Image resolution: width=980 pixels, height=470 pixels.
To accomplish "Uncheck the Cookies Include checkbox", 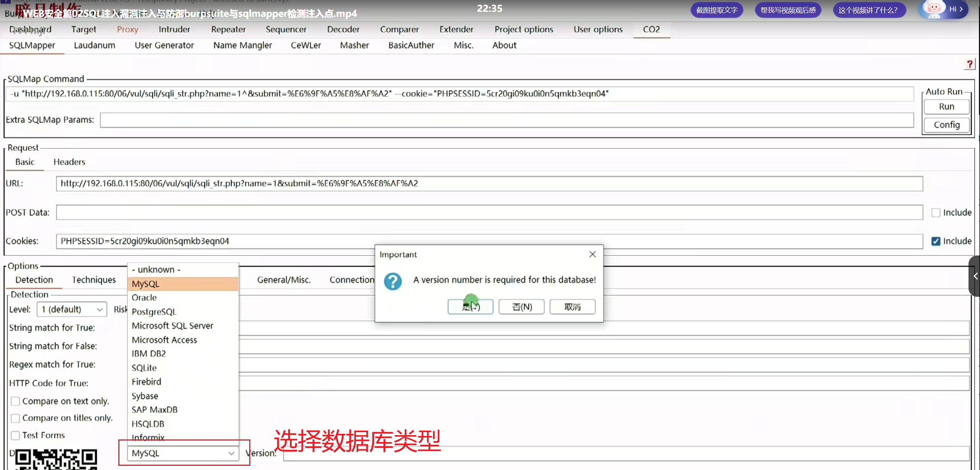I will [x=936, y=241].
